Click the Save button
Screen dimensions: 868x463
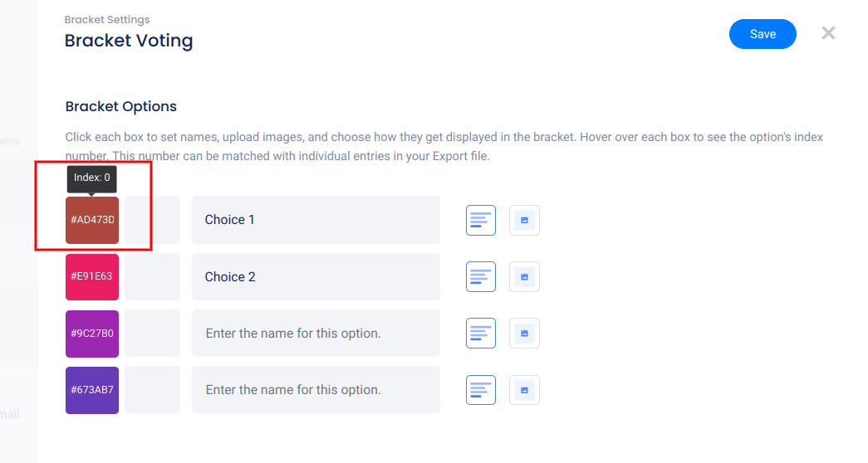pos(763,34)
